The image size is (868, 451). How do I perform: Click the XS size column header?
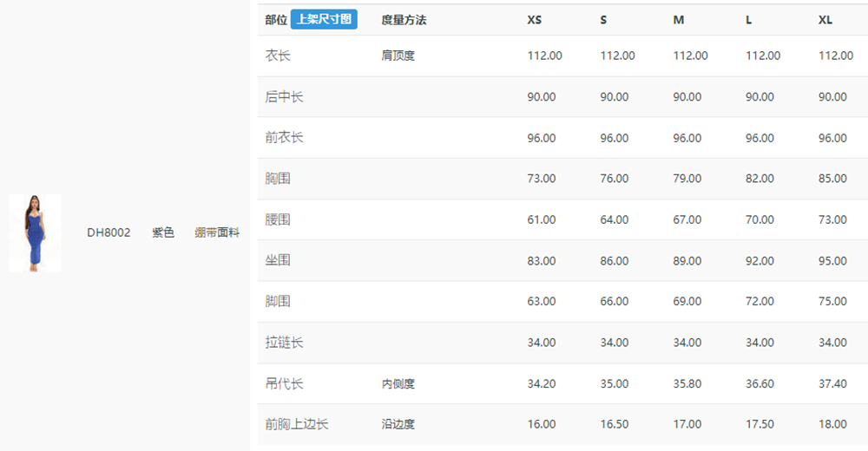[534, 20]
